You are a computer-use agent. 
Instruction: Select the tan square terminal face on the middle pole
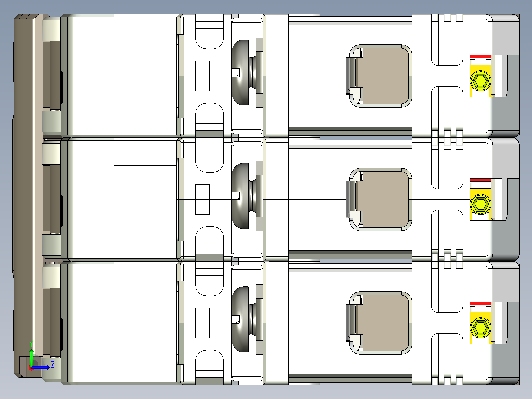pos(383,199)
